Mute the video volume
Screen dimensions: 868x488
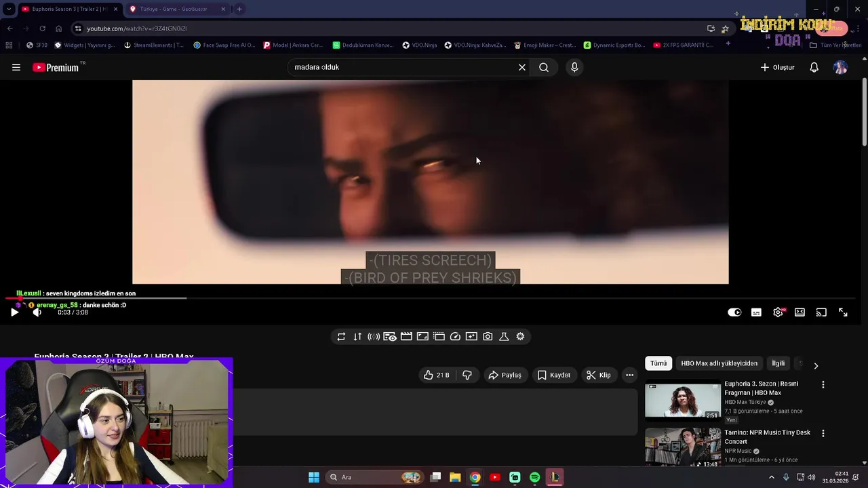tap(37, 312)
